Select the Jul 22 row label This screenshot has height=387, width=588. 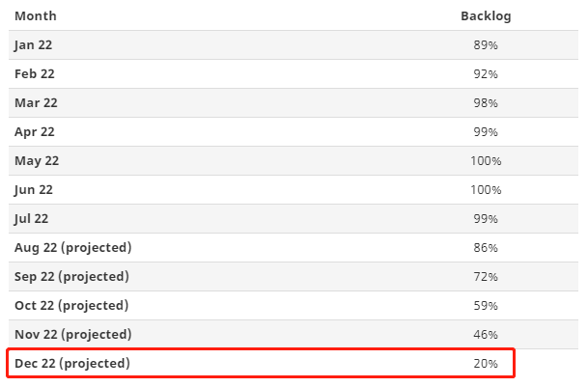point(32,219)
